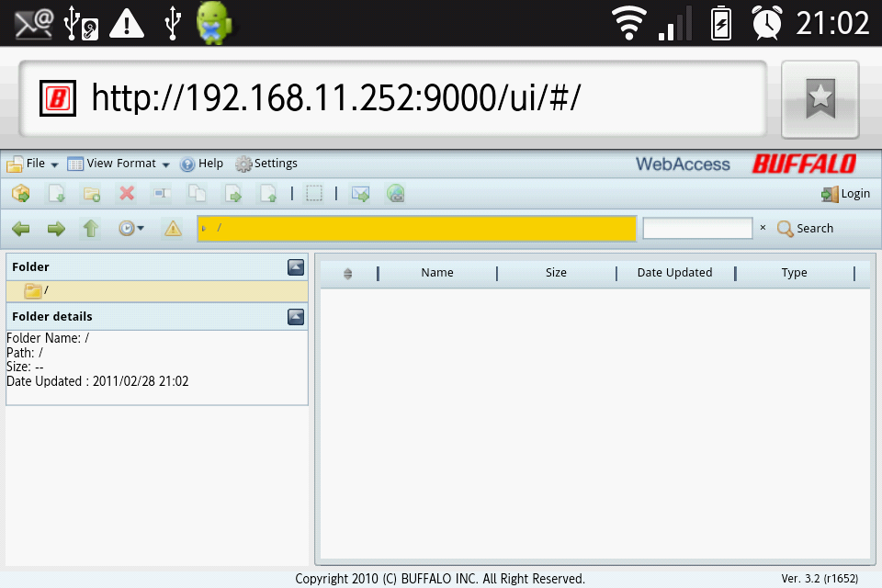Open the View Format menu
The image size is (882, 588).
(119, 164)
